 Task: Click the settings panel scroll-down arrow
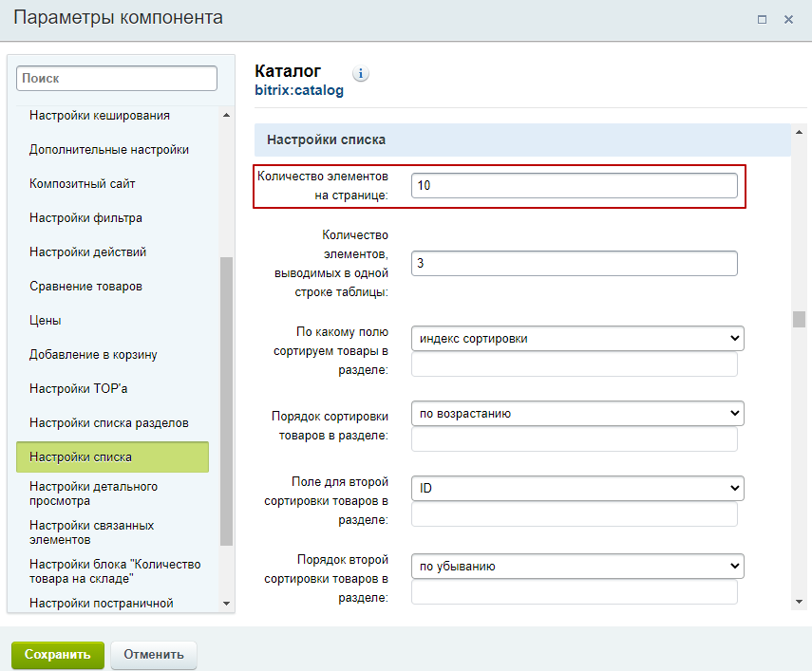point(799,602)
